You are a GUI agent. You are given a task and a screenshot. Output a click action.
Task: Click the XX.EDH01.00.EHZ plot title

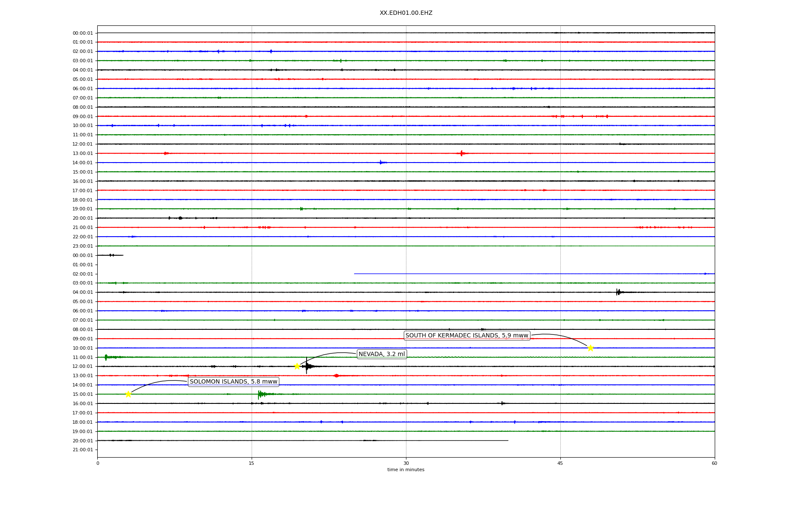tap(406, 13)
